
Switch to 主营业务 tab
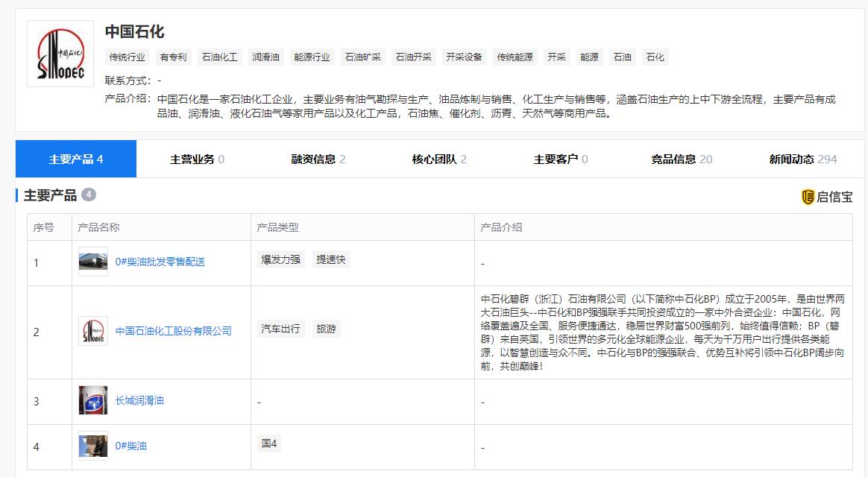[197, 159]
